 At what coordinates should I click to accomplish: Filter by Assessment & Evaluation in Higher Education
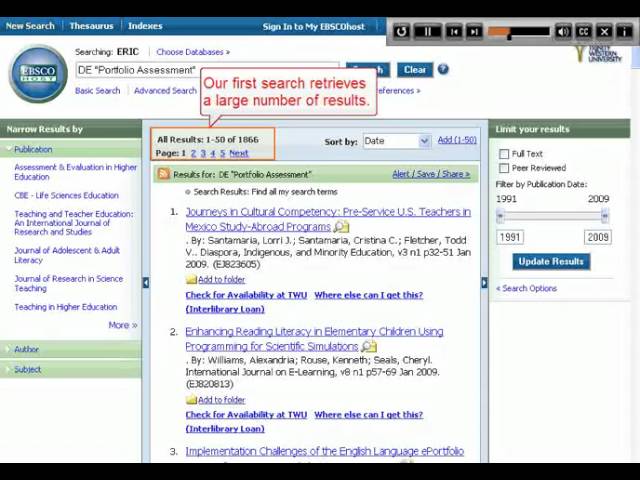pyautogui.click(x=76, y=172)
